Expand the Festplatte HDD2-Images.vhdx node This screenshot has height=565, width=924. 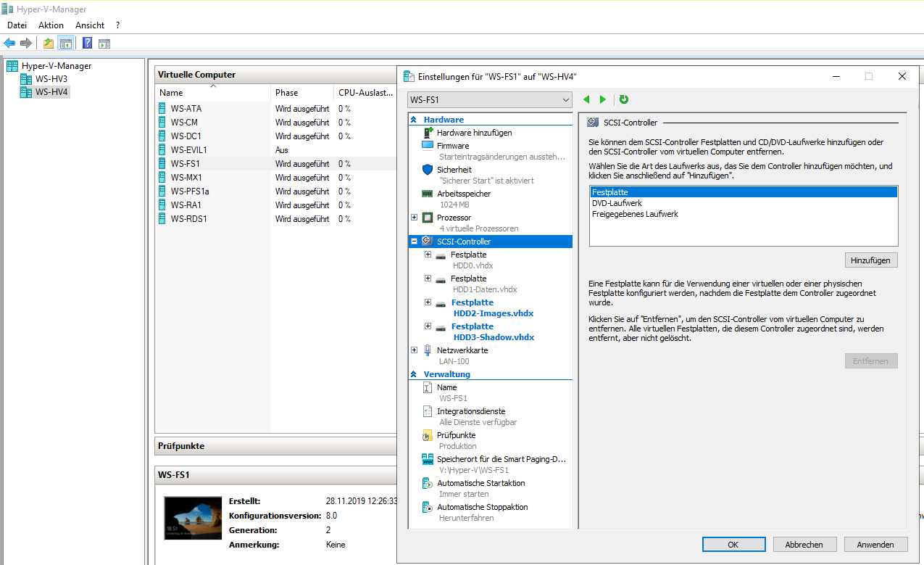pos(428,302)
